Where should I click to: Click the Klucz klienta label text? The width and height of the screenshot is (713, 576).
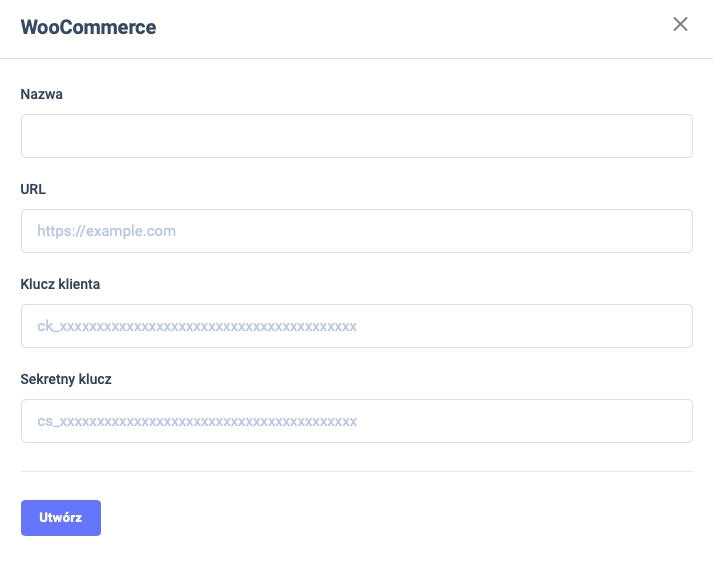[x=60, y=284]
